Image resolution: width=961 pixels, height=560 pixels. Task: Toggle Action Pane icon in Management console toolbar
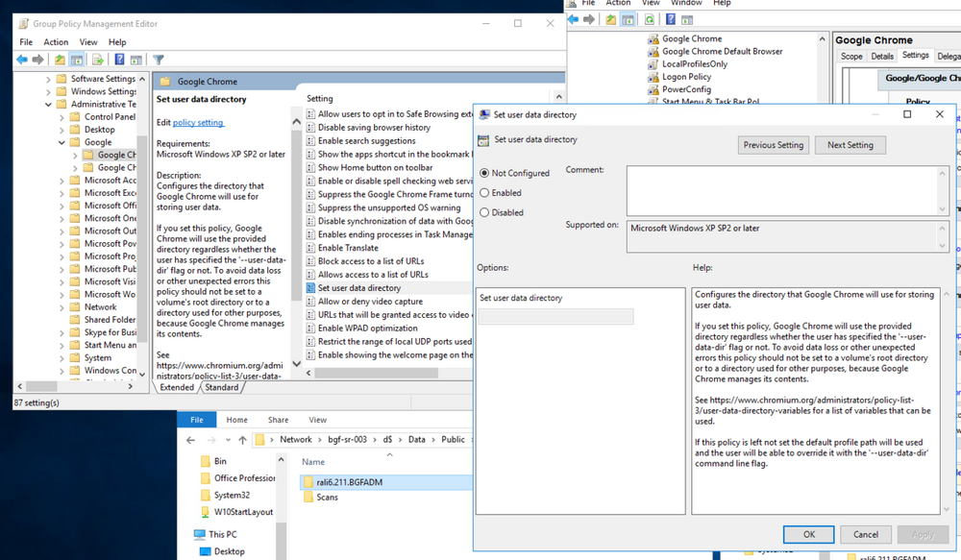[687, 19]
